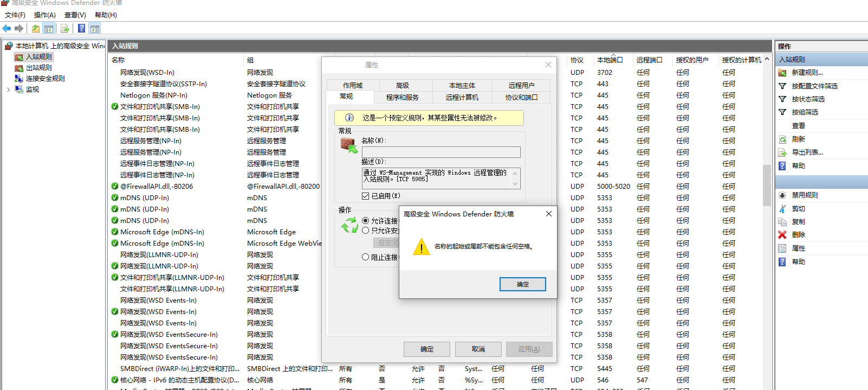868x390 pixels.
Task: Select the 允许连接 radio button
Action: tap(366, 221)
